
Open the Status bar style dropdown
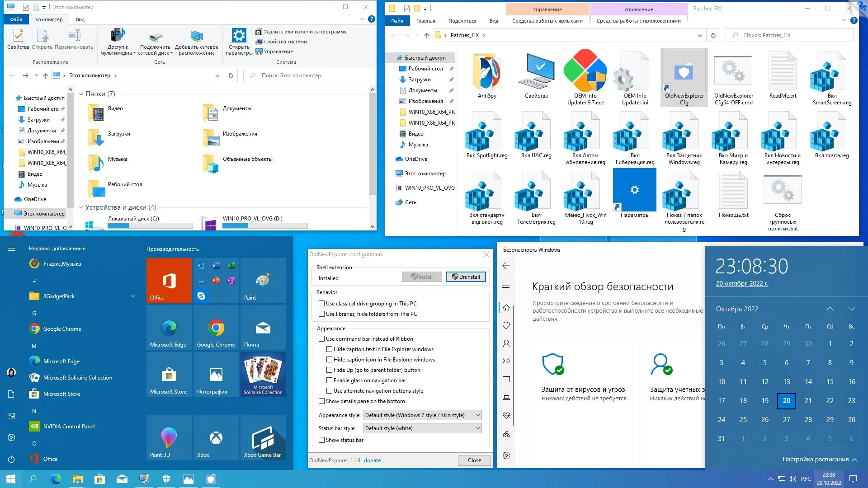[x=422, y=428]
